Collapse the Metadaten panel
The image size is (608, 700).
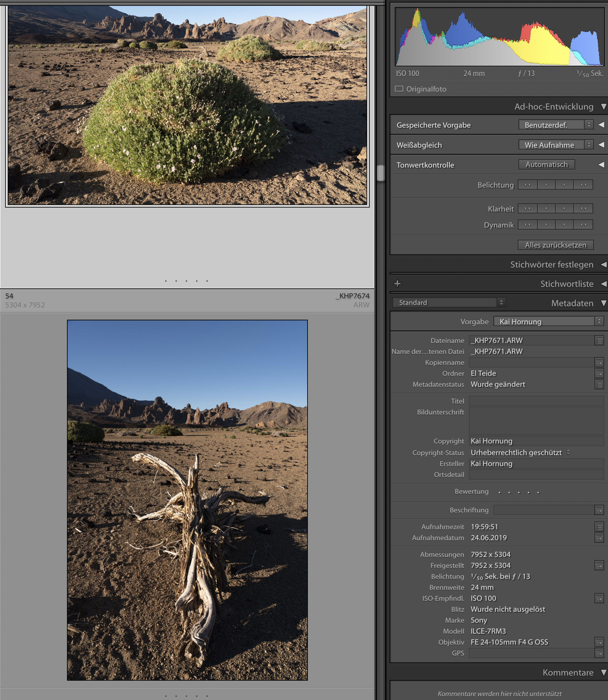click(x=603, y=303)
